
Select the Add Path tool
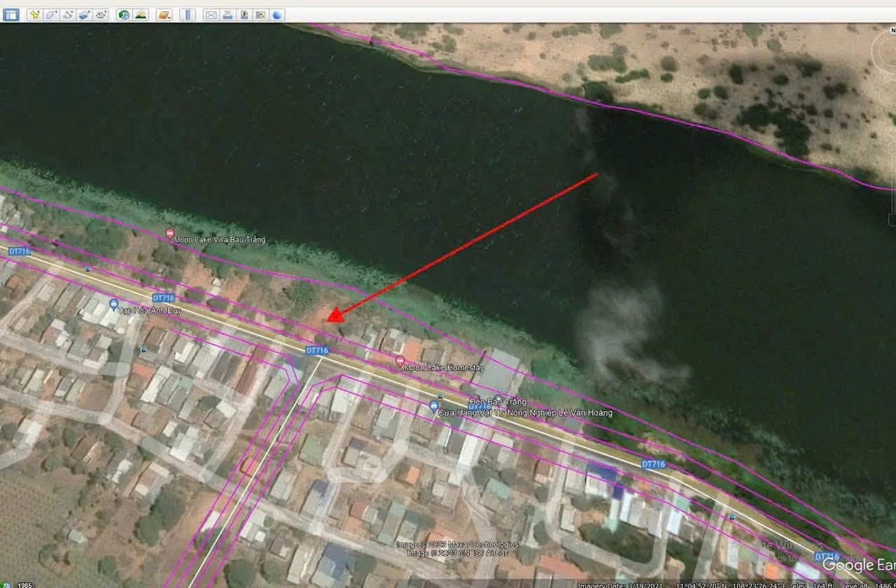(68, 15)
